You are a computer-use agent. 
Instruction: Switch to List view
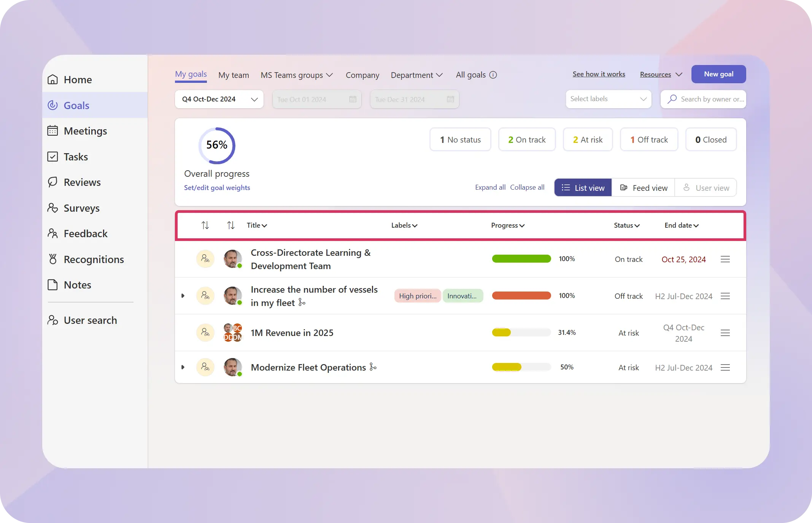pos(583,188)
